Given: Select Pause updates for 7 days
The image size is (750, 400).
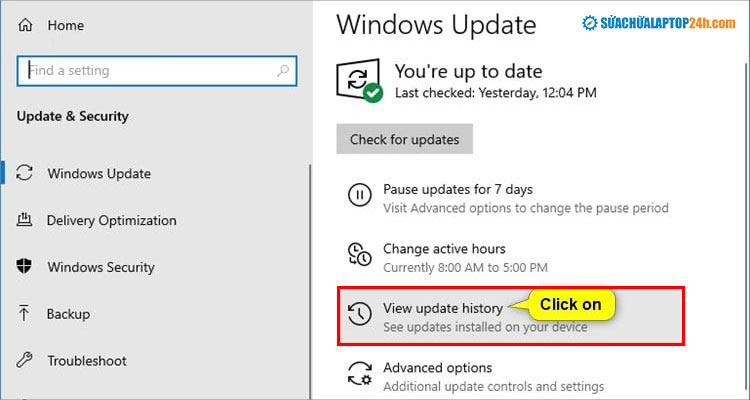Looking at the screenshot, I should coord(457,189).
